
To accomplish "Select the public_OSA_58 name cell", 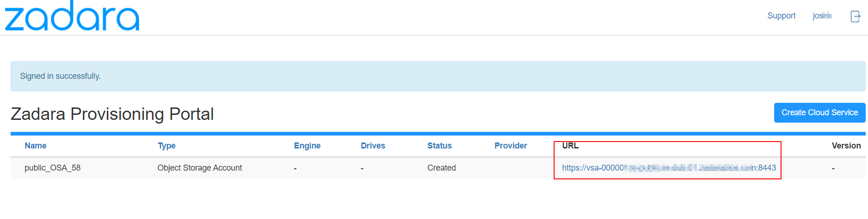I will (x=52, y=168).
